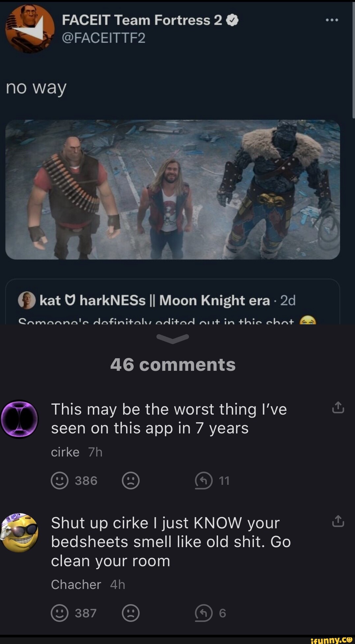The image size is (355, 644).
Task: Open the share icon beside cirke's comment
Action: (x=338, y=408)
